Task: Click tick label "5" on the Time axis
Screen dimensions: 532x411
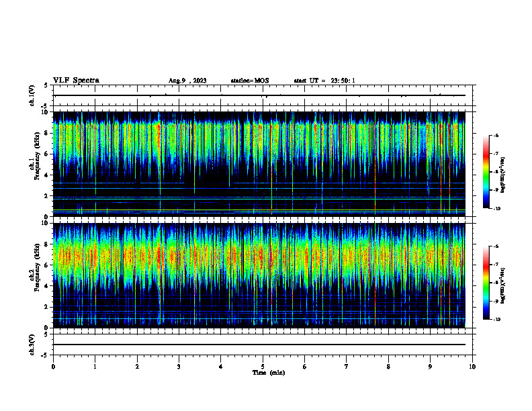Action: (x=263, y=367)
